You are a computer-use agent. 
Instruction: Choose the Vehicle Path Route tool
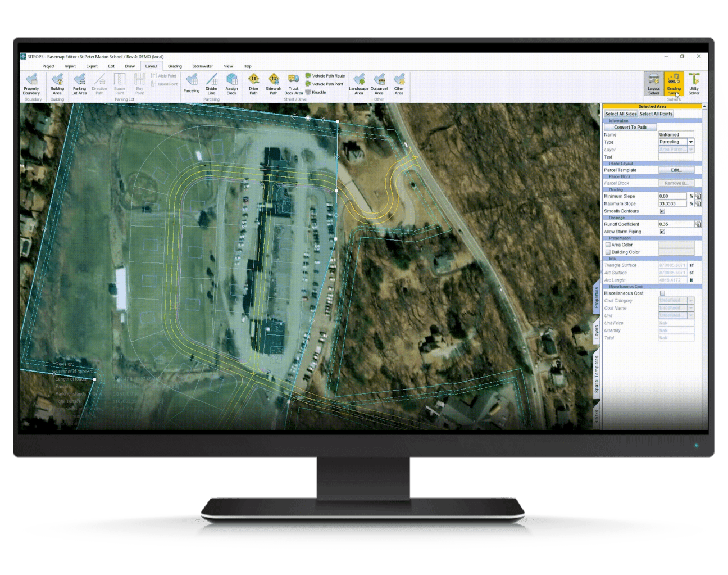pos(325,76)
